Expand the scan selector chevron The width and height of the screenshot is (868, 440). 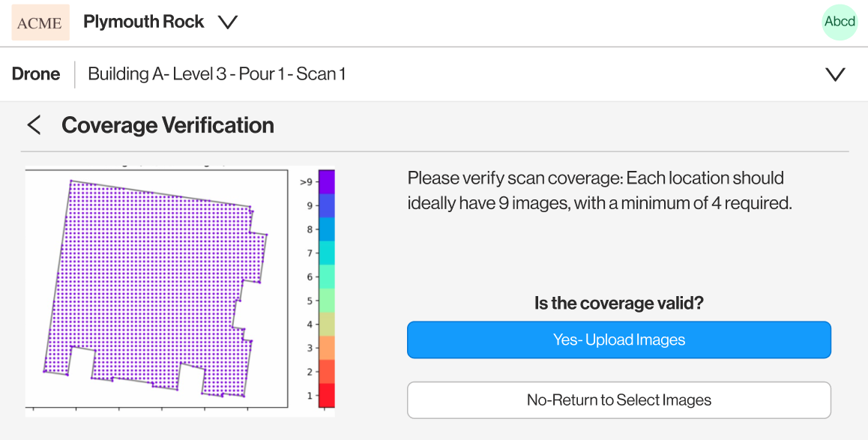click(835, 74)
